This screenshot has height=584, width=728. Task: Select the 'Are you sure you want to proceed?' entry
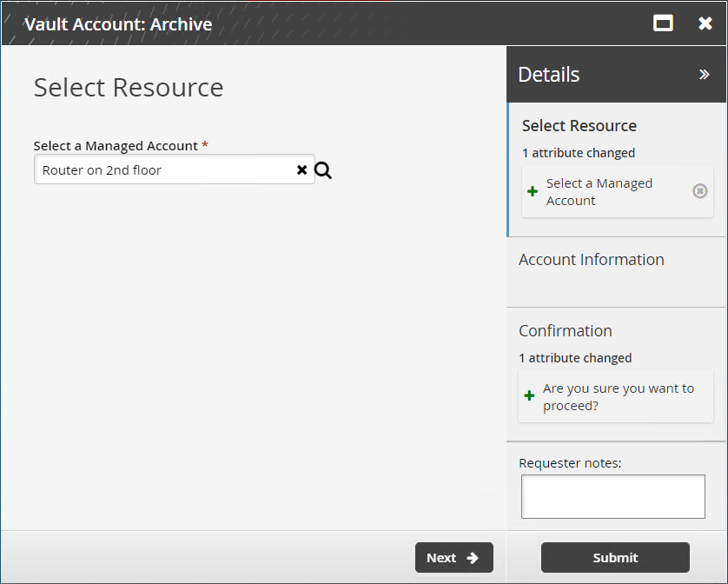(x=618, y=397)
